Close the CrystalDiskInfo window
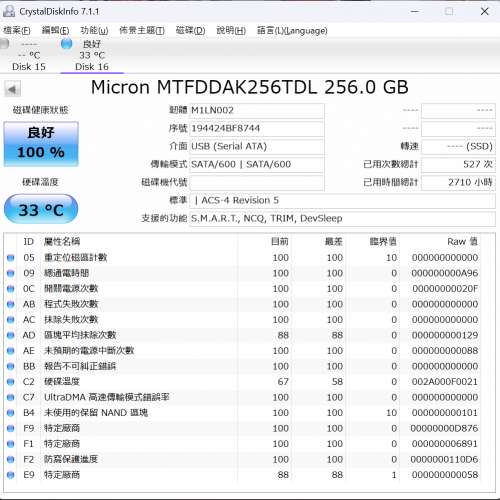Viewport: 500px width, 500px height. click(x=485, y=11)
